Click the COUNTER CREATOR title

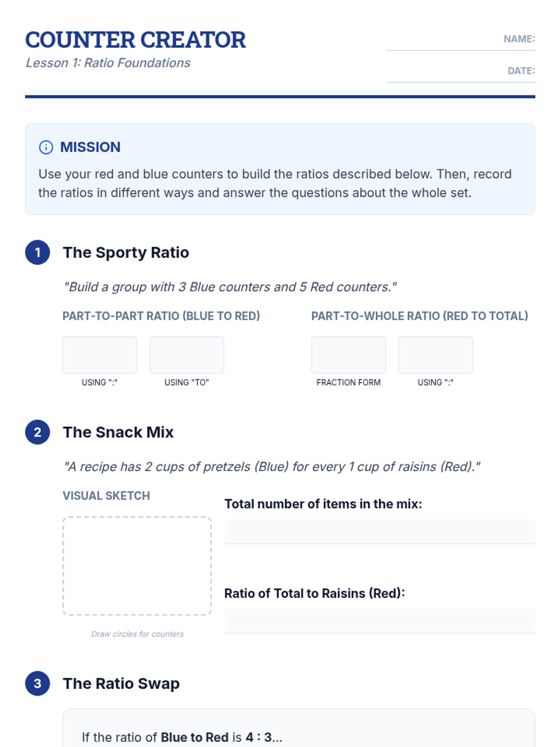135,40
